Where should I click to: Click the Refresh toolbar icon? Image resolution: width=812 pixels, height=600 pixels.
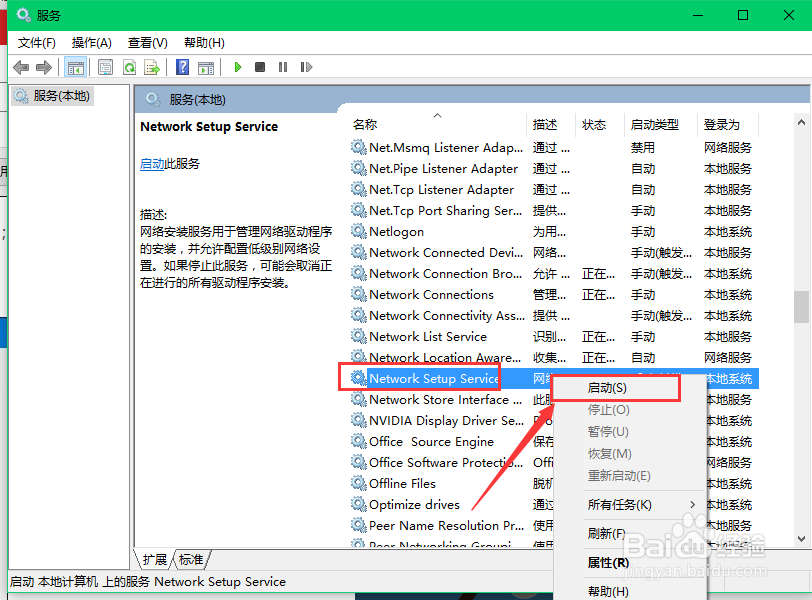(129, 67)
